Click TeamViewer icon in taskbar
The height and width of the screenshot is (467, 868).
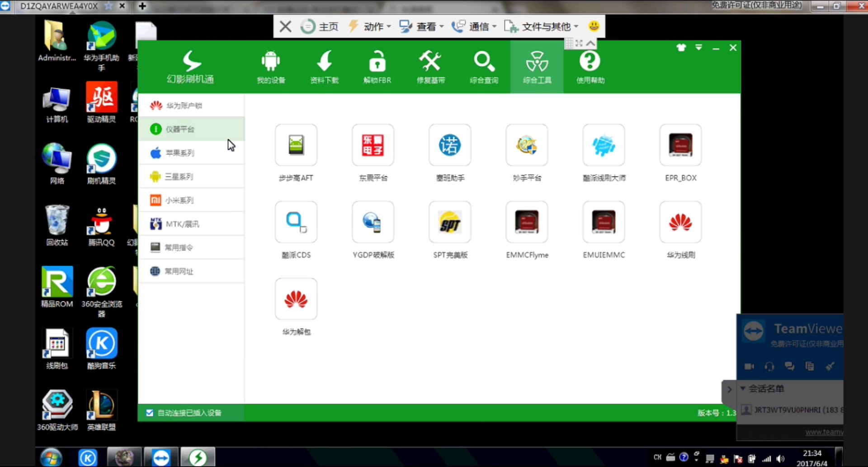(161, 457)
